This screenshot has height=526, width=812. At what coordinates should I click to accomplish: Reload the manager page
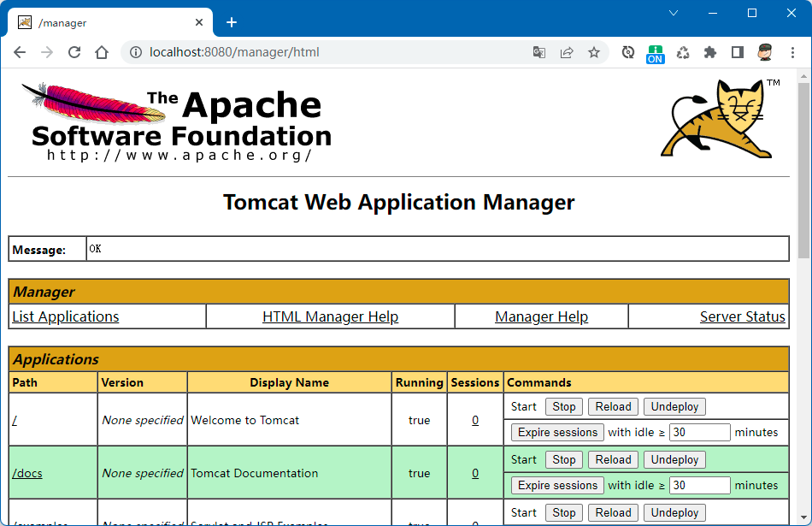pos(74,52)
